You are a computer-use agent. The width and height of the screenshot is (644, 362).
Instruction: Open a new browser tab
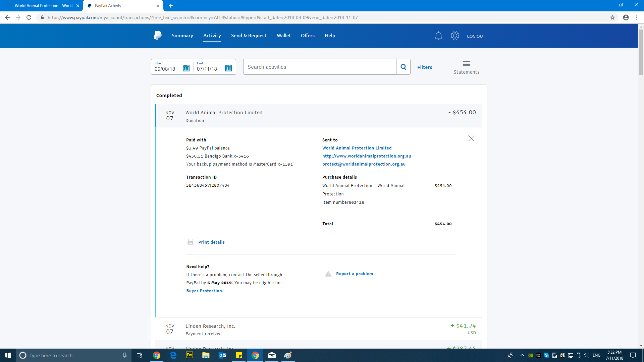pyautogui.click(x=171, y=6)
